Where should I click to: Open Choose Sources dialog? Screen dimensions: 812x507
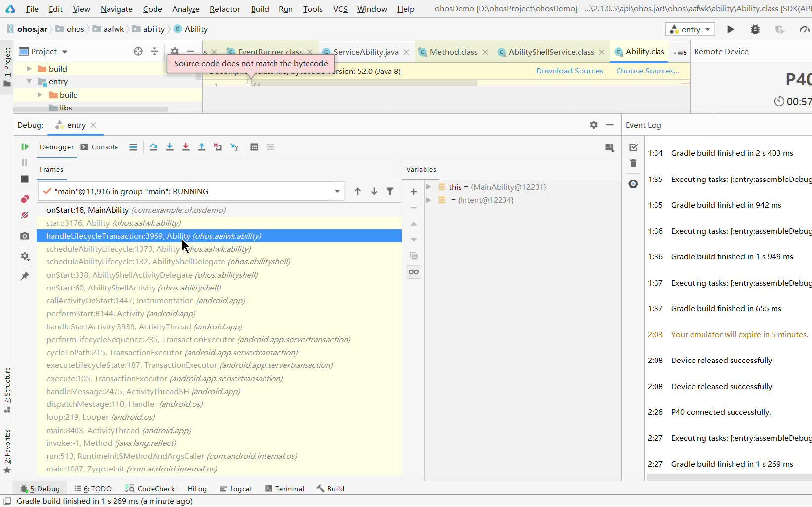[647, 71]
